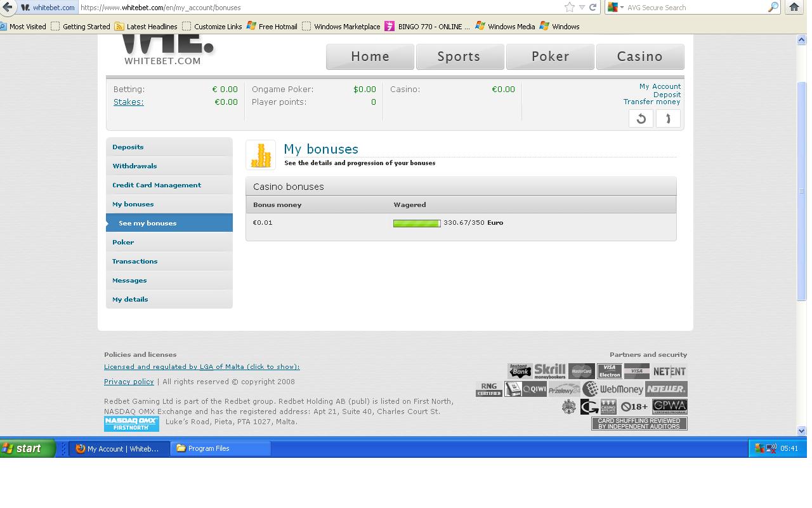Click the Instant Bank payment logo
This screenshot has width=812, height=508.
(x=520, y=371)
